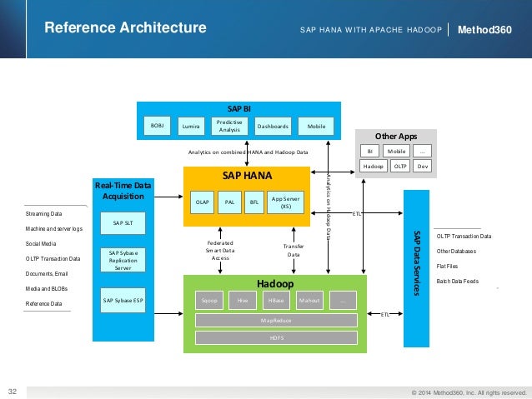
Task: Click the PAL box in SAP HANA
Action: pyautogui.click(x=229, y=202)
